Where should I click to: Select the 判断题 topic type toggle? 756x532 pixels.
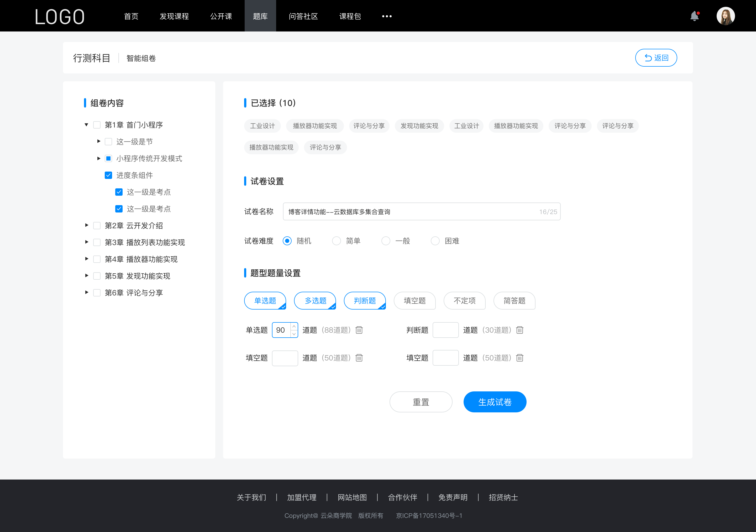365,300
